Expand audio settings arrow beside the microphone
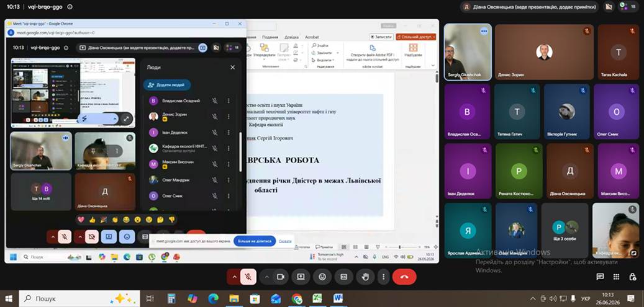Viewport: 644px width, 307px height. click(x=235, y=277)
